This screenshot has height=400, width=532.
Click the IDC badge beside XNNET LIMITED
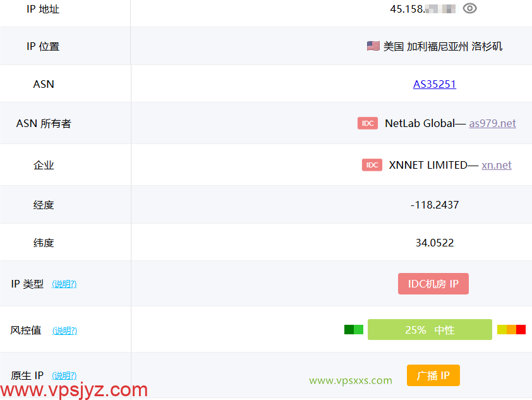click(372, 165)
